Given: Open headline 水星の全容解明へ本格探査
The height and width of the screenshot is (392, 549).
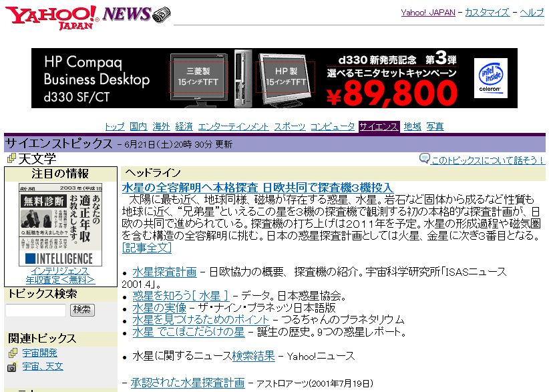Looking at the screenshot, I should point(257,188).
